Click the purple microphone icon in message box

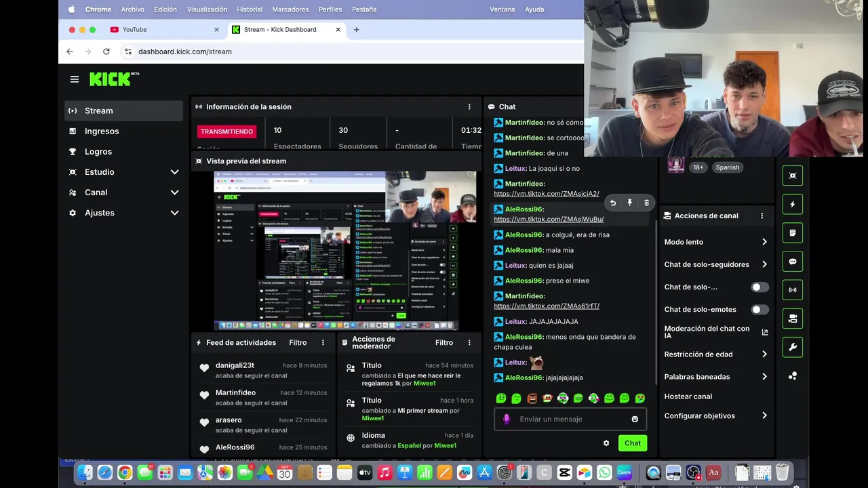(x=506, y=419)
